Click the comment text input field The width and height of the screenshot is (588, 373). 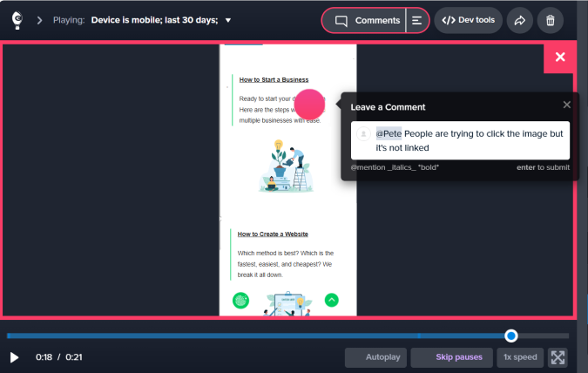tap(470, 140)
